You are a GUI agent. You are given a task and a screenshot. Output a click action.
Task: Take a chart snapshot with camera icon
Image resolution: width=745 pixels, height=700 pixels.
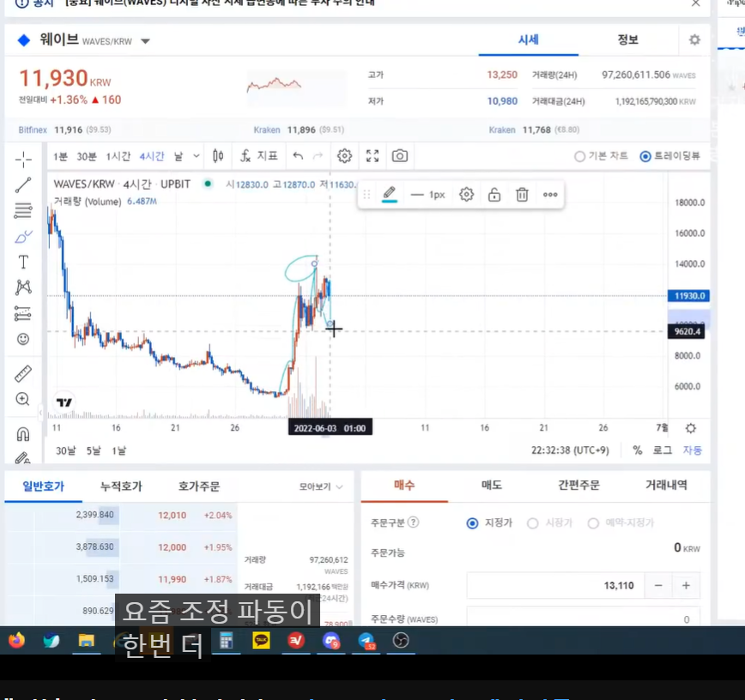pos(400,156)
